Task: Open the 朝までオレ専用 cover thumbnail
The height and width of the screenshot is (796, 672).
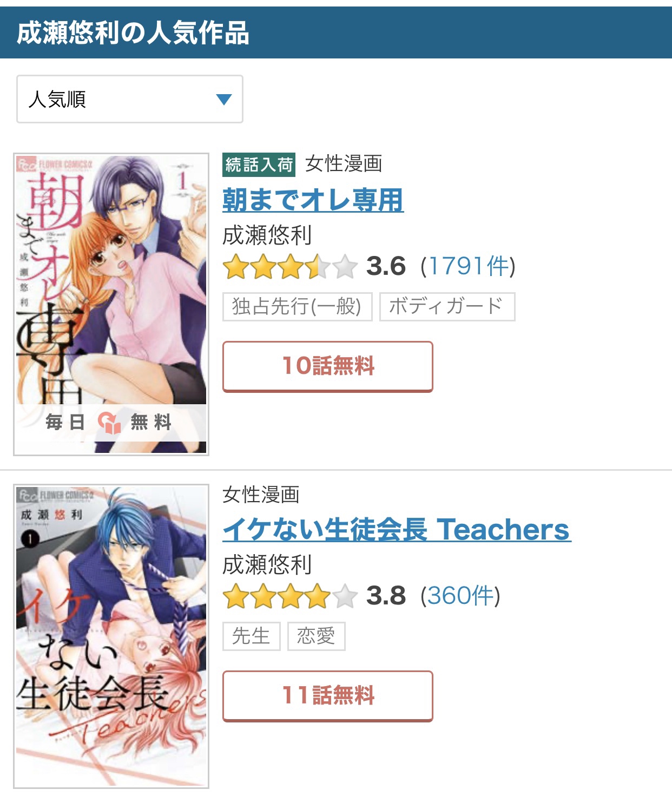Action: [111, 304]
